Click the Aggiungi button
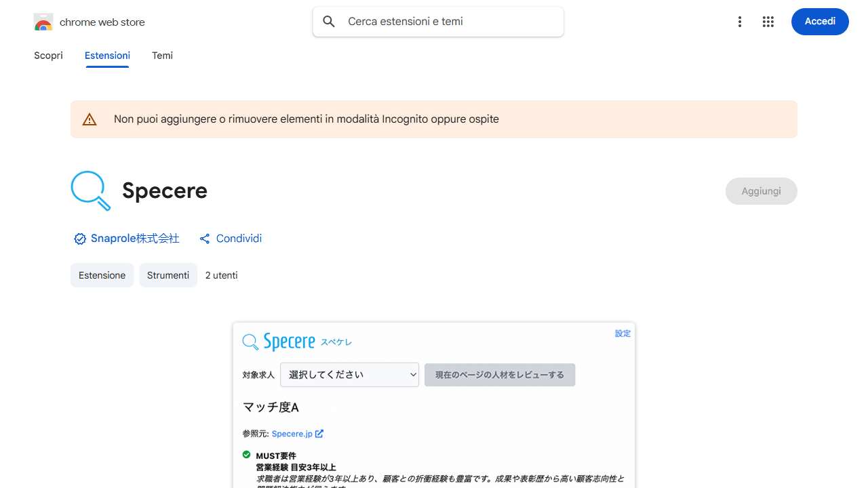This screenshot has width=868, height=488. pyautogui.click(x=761, y=191)
